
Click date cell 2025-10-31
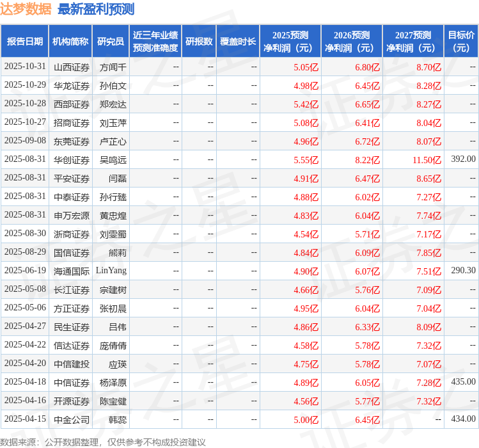pos(25,67)
